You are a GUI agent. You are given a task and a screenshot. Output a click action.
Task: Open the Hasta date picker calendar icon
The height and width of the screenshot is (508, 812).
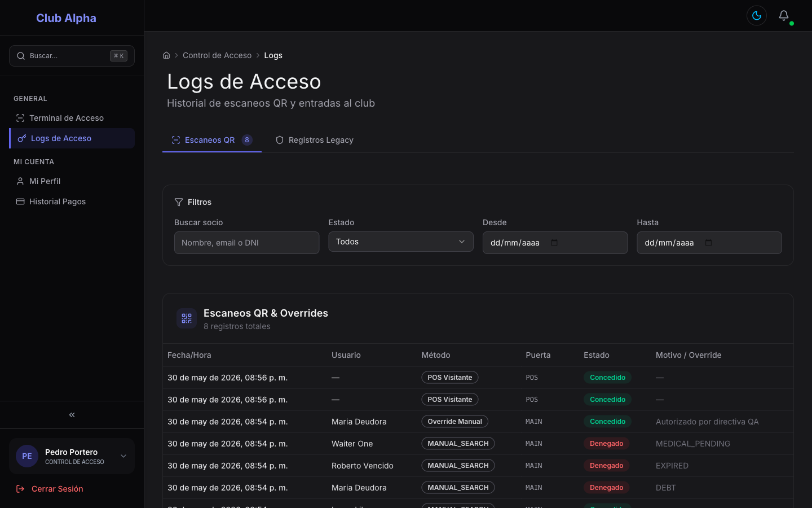click(709, 243)
